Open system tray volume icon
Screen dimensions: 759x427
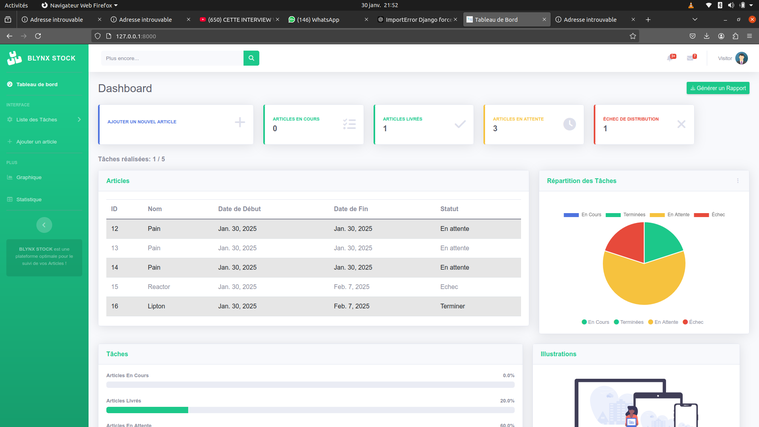730,5
